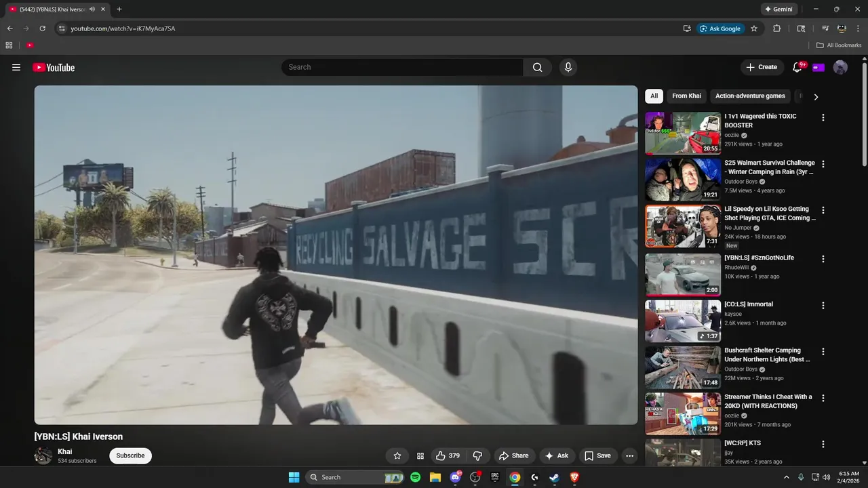Go back to the previous page
The width and height of the screenshot is (868, 488).
pos(9,28)
